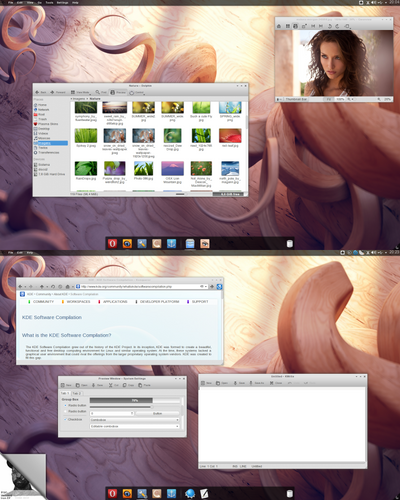Open Network in Dolphin's Places panel

pos(42,109)
